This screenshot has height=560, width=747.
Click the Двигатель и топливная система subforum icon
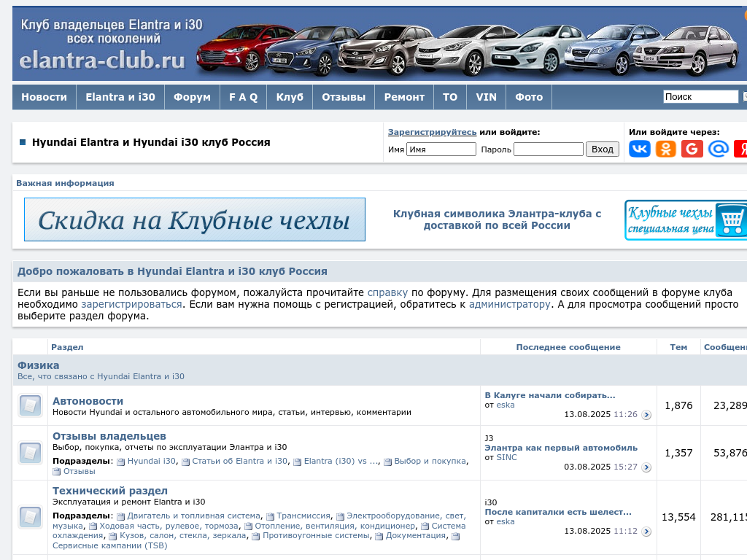pos(120,516)
